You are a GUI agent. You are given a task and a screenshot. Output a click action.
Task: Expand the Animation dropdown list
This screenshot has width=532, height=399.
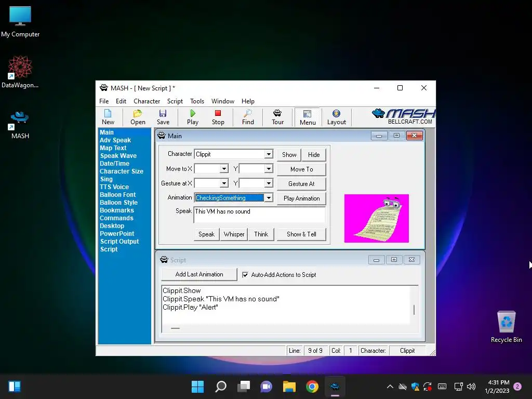tap(269, 198)
